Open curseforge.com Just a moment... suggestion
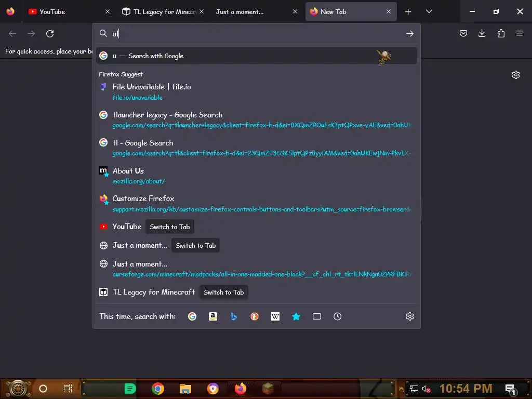 257,269
